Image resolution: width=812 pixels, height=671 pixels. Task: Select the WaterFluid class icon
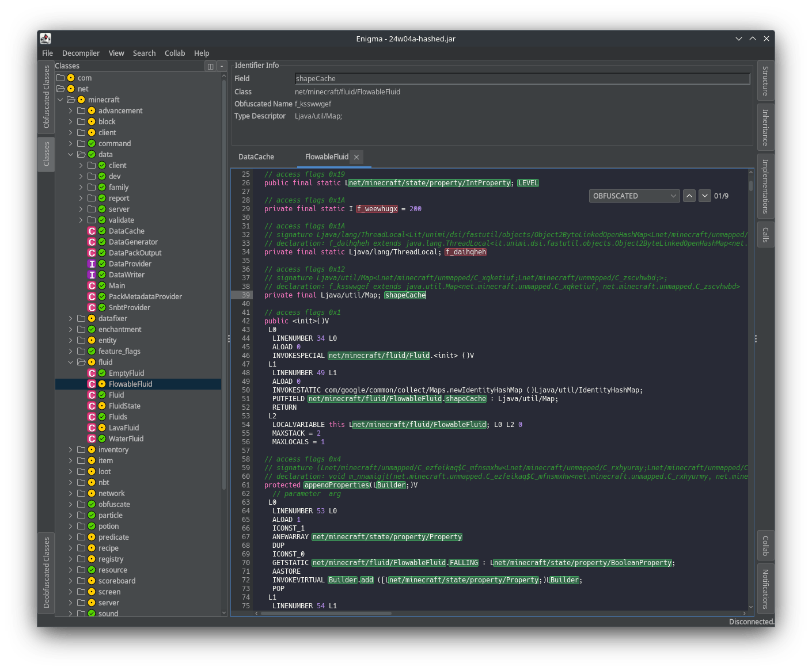(x=93, y=439)
